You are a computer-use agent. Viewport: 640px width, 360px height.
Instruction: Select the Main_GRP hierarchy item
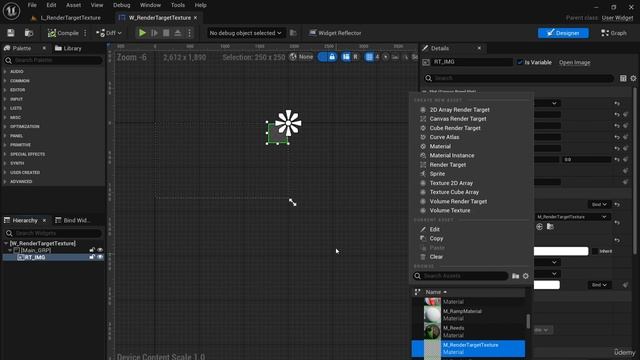point(36,250)
